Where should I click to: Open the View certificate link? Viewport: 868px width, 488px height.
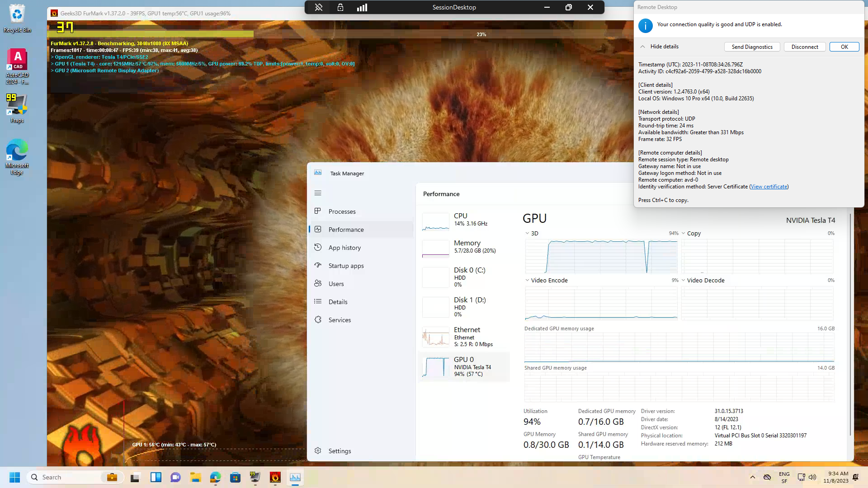coord(769,187)
